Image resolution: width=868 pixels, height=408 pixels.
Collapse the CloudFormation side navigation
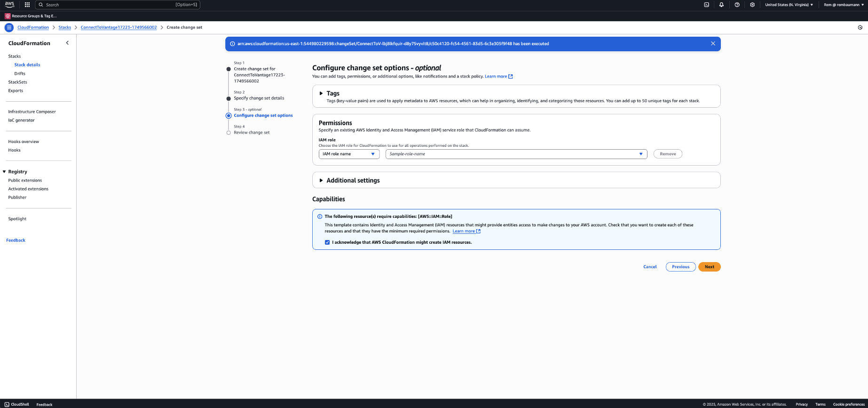(x=67, y=43)
